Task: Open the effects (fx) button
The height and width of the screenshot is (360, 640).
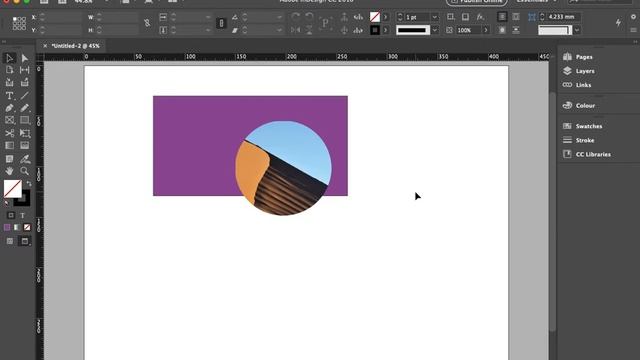Action: pyautogui.click(x=480, y=17)
